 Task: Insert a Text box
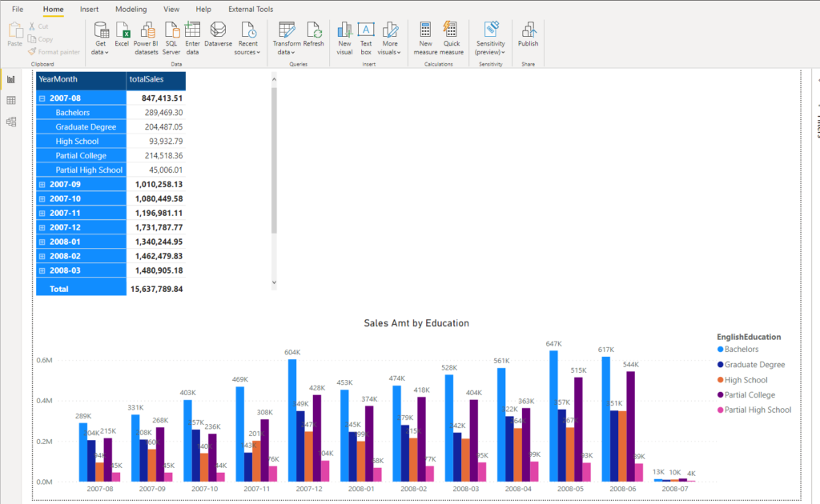(366, 38)
